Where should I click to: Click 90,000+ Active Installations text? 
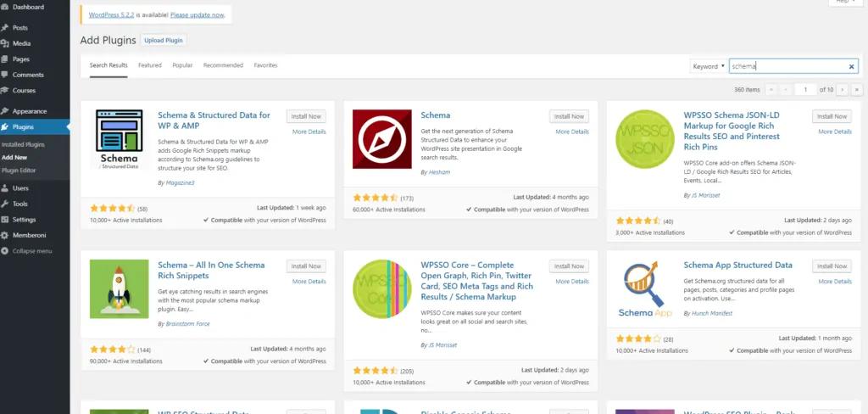coord(125,361)
